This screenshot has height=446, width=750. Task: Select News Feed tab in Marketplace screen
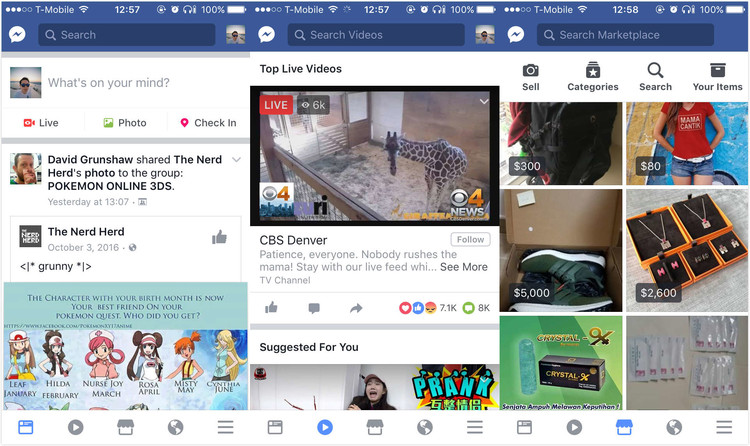(524, 427)
